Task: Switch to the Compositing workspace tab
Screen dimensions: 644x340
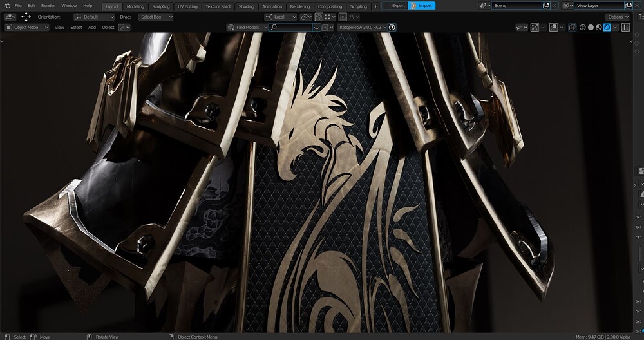Action: tap(330, 6)
